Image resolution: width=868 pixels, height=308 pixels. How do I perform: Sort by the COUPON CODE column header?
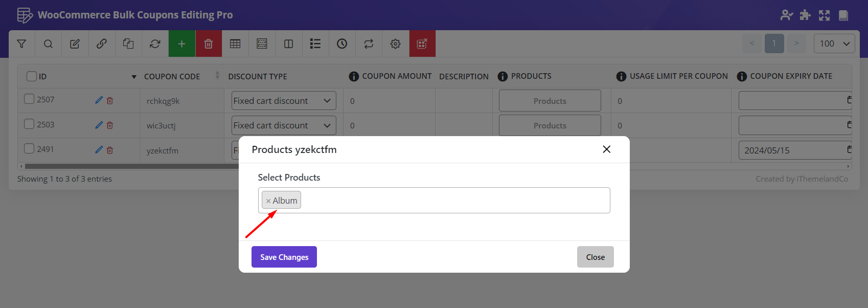pyautogui.click(x=172, y=76)
